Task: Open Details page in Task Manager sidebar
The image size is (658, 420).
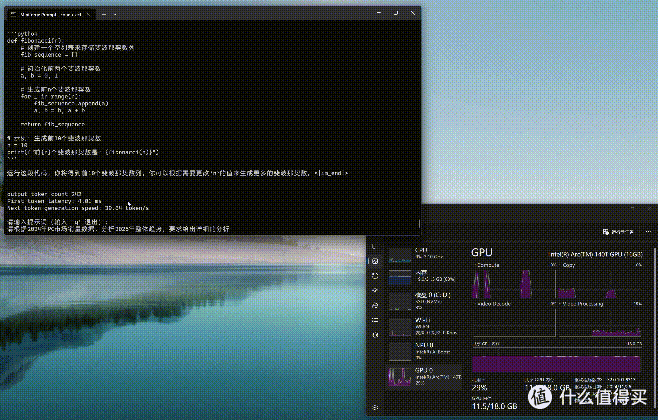Action: pos(375,320)
